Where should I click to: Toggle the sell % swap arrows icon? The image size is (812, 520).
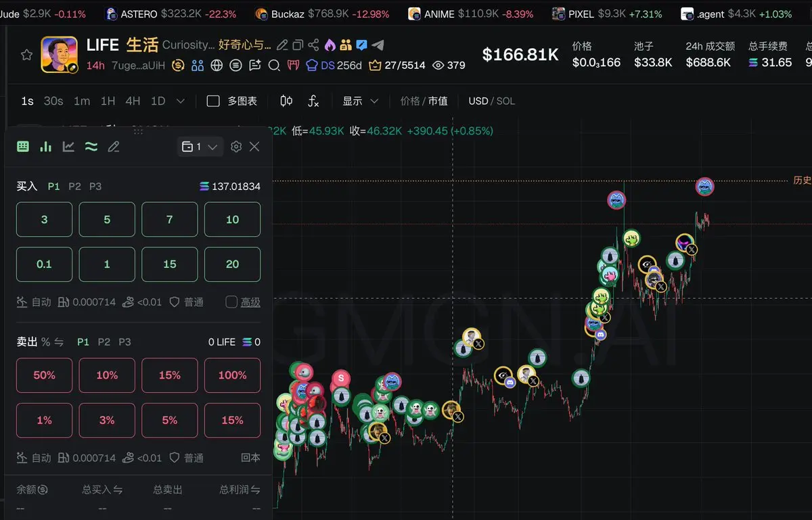click(x=59, y=342)
